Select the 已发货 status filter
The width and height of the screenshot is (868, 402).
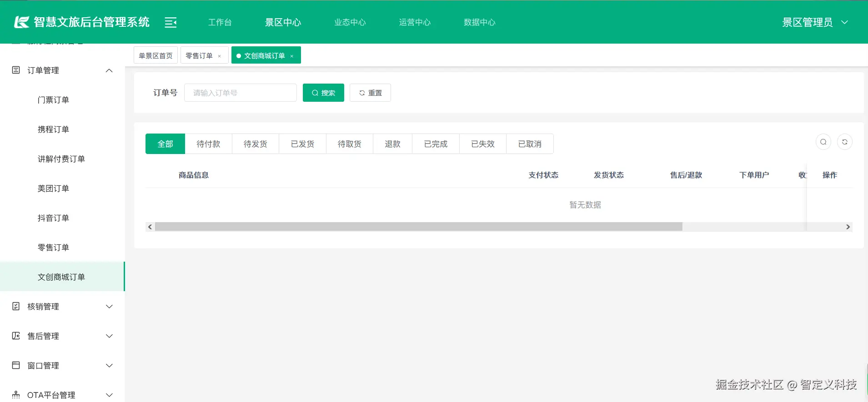pos(302,144)
